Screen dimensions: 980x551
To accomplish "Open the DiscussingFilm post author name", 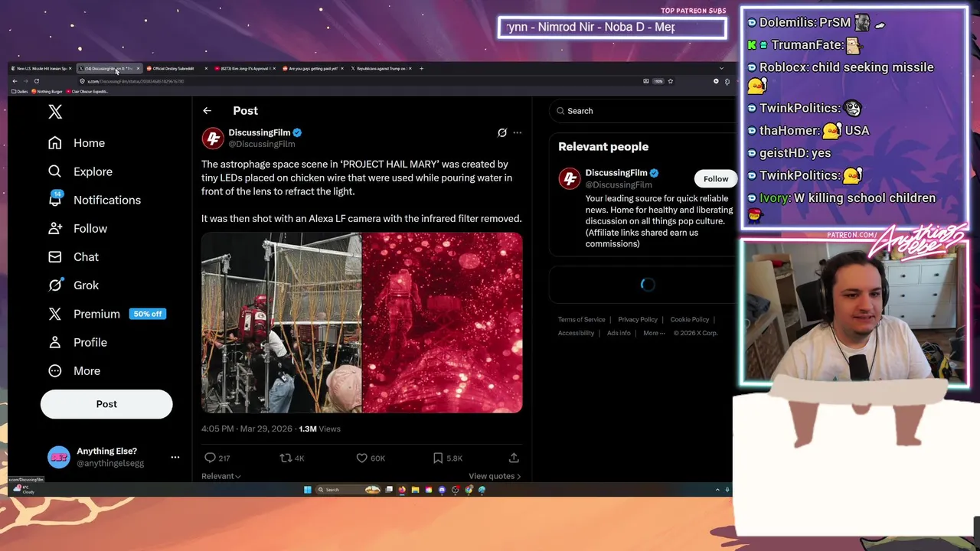I will coord(260,132).
